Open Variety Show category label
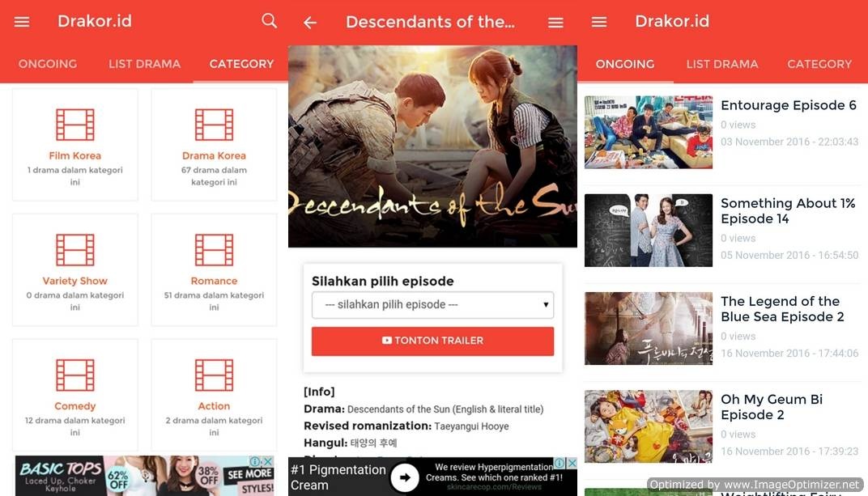The image size is (868, 496). [x=75, y=281]
